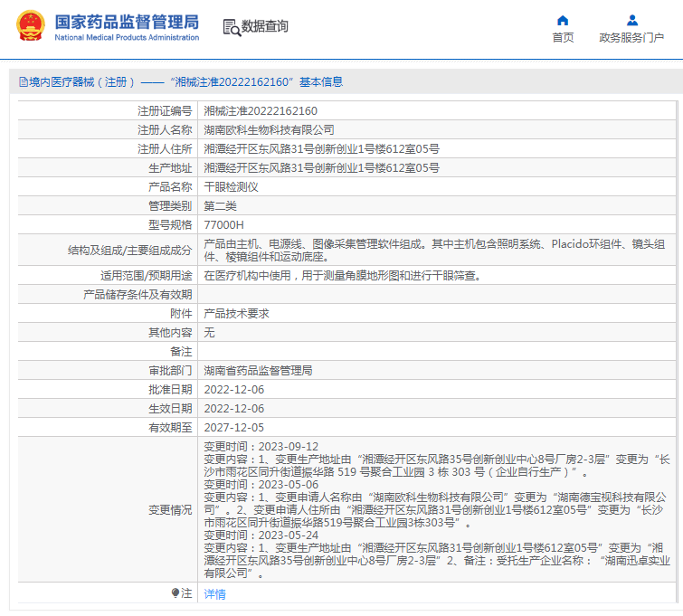Image resolution: width=683 pixels, height=616 pixels.
Task: Click the 附件 row label
Action: 181,313
